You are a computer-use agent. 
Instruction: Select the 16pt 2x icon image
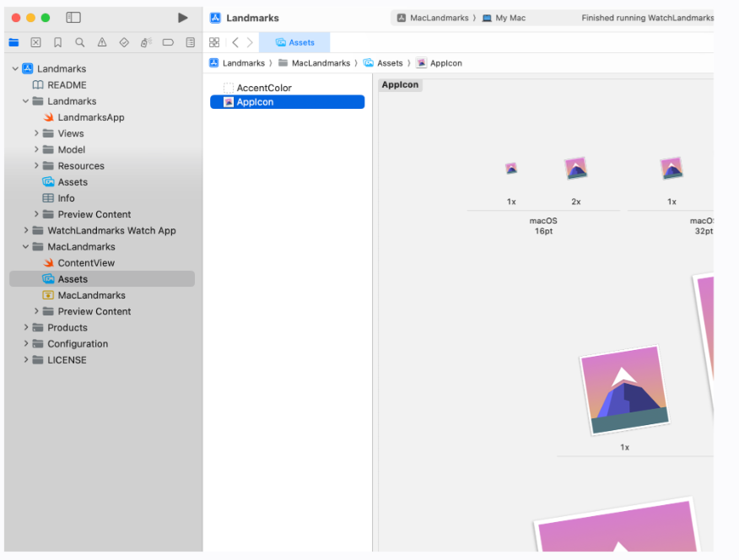pyautogui.click(x=576, y=168)
